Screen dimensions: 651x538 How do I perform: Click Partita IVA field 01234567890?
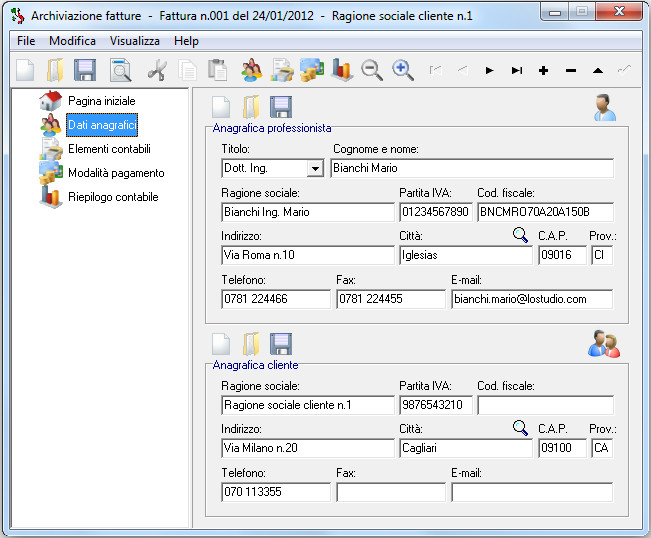pyautogui.click(x=436, y=212)
